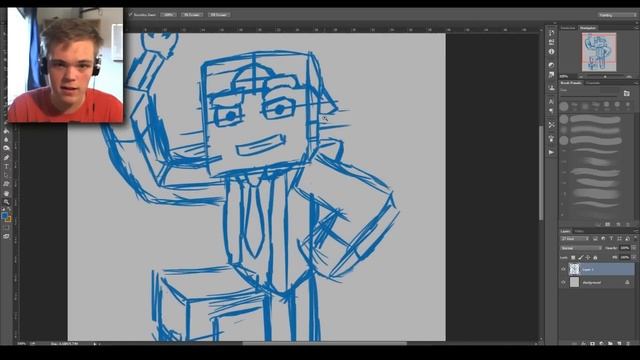Select the Zoom magnifier tool
This screenshot has width=640, height=360.
click(6, 202)
